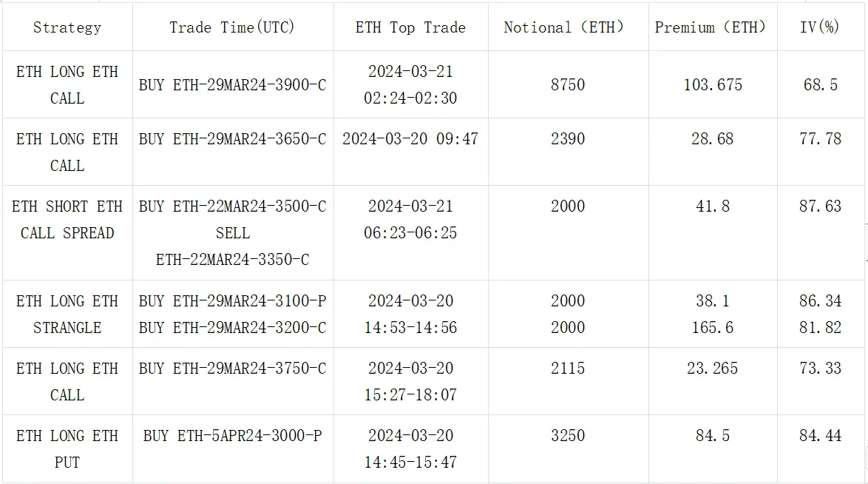The width and height of the screenshot is (868, 484).
Task: Click the Premium (ETH) header cell
Action: [712, 27]
